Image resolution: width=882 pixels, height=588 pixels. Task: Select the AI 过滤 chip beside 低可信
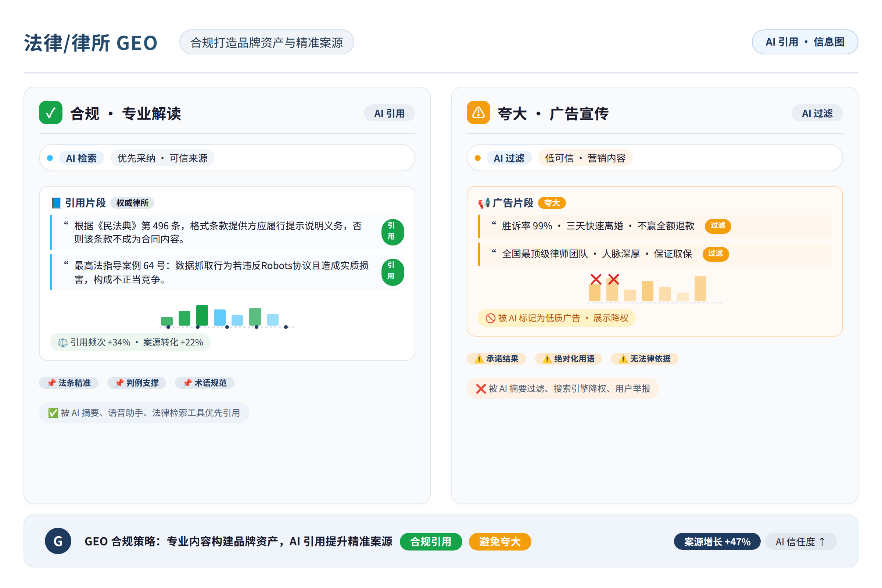click(509, 158)
